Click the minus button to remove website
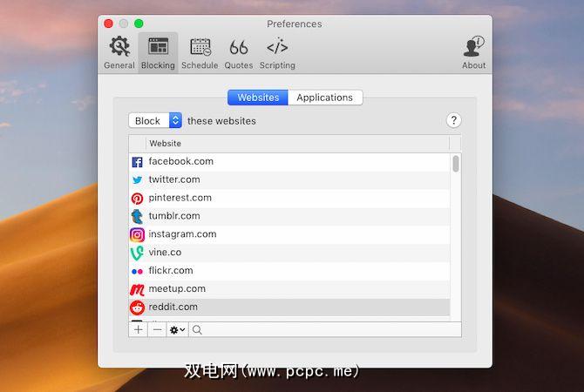 (157, 330)
